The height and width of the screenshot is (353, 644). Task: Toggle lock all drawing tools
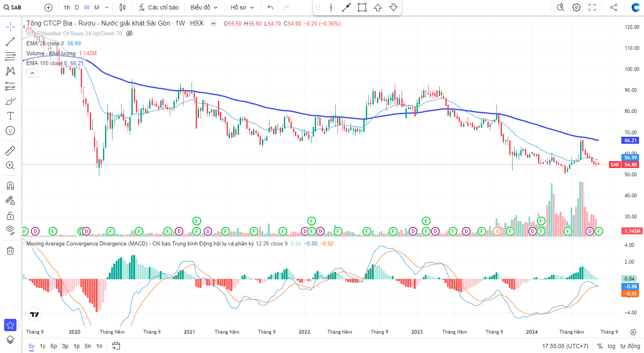(x=10, y=215)
